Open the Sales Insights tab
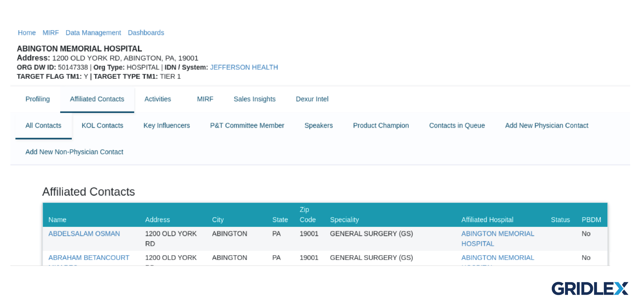Screen dimensions: 644x308 pyautogui.click(x=255, y=99)
